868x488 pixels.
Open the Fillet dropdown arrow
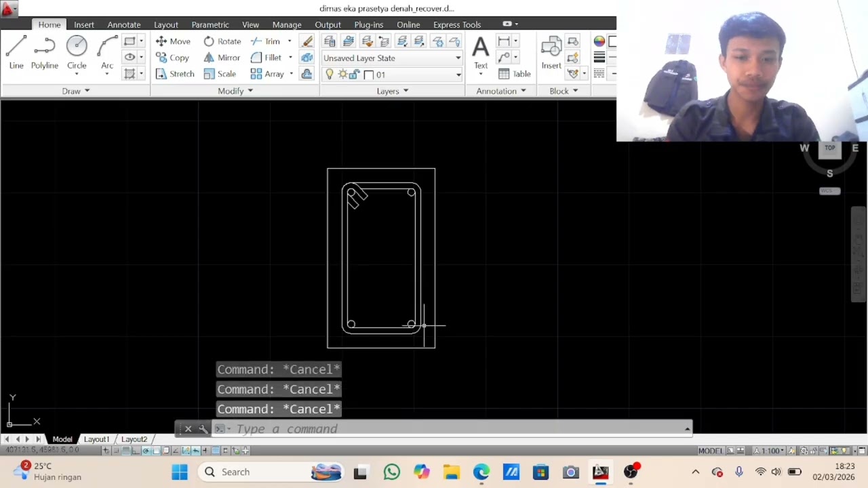290,58
